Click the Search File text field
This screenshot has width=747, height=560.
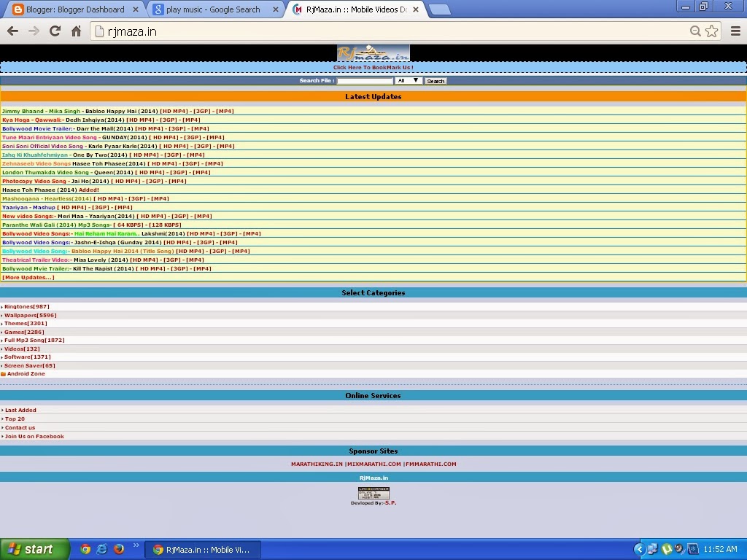[365, 81]
